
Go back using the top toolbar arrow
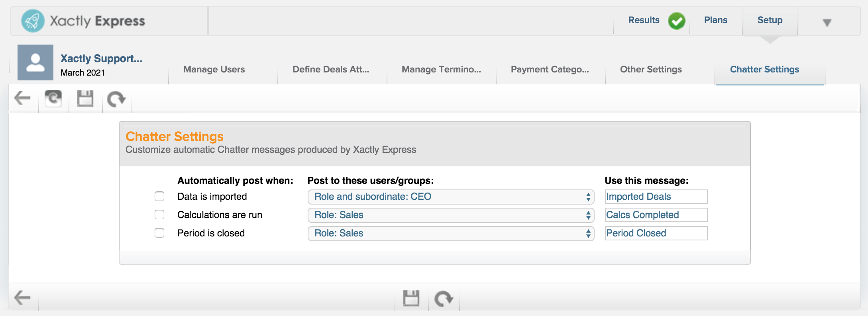(x=22, y=98)
